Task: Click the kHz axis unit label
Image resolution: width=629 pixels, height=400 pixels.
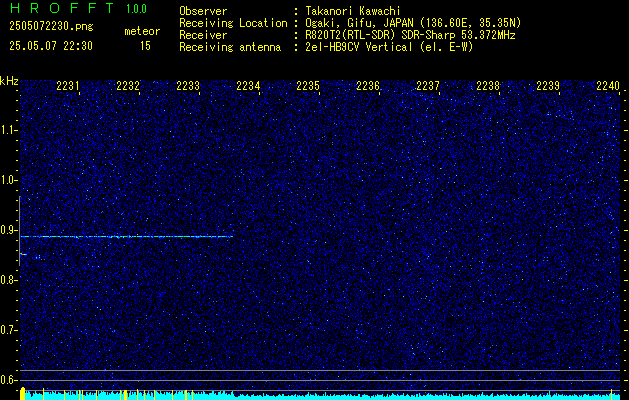Action: [x=9, y=81]
